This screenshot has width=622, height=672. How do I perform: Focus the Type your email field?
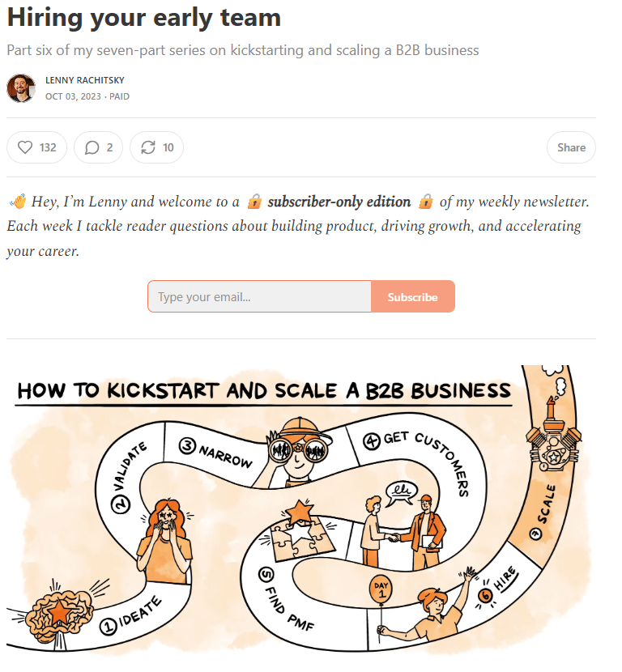click(x=259, y=296)
